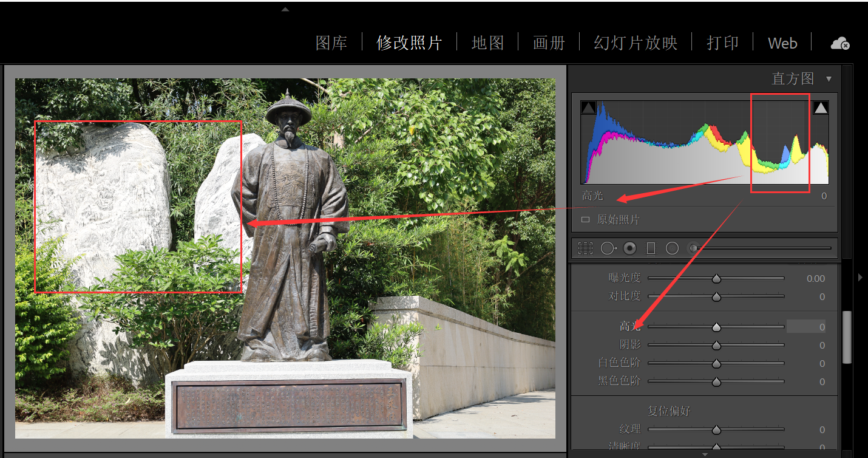Collapse the top module picker arrow
Screen dimensions: 868x458
pyautogui.click(x=285, y=10)
